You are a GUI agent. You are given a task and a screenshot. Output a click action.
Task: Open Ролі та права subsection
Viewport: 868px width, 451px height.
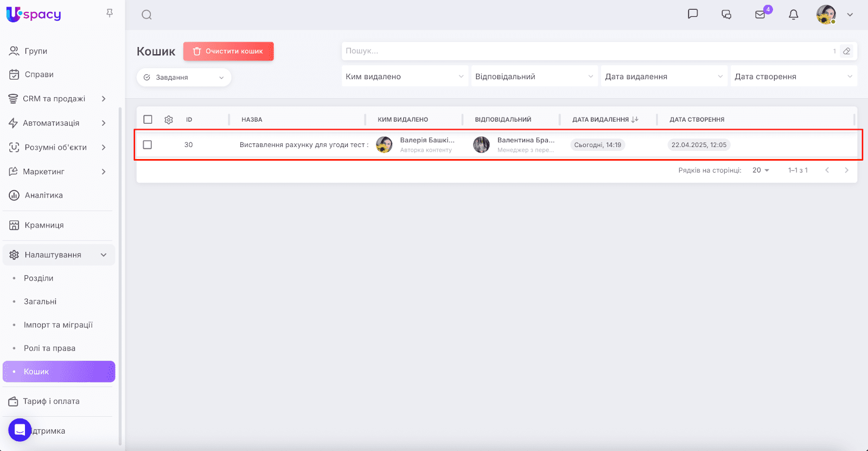(49, 348)
